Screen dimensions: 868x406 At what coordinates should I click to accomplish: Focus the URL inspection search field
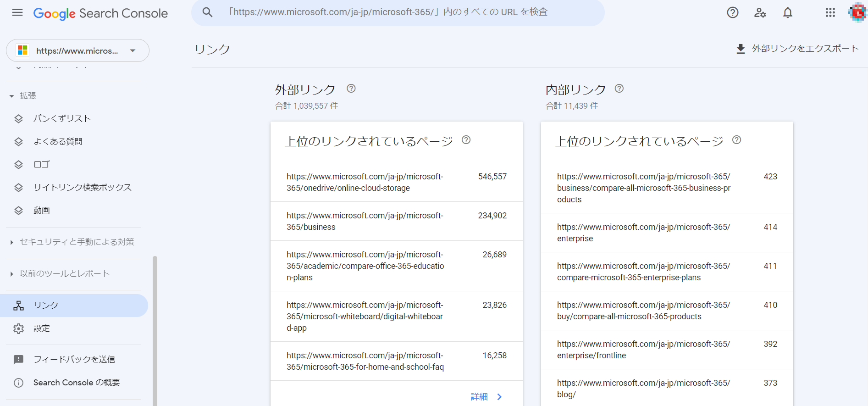pyautogui.click(x=398, y=12)
